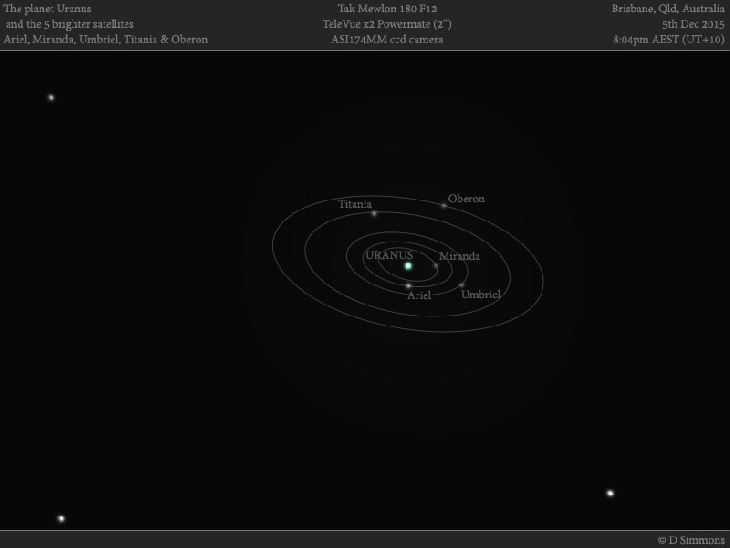
Task: Click the bright star at bottom right
Action: tap(610, 493)
